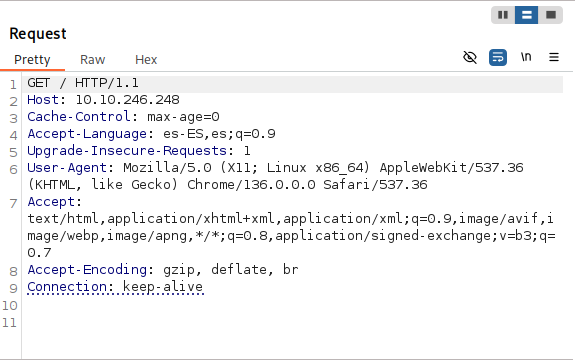This screenshot has height=360, width=575.
Task: Click line number 10 in gutter
Action: pos(10,305)
